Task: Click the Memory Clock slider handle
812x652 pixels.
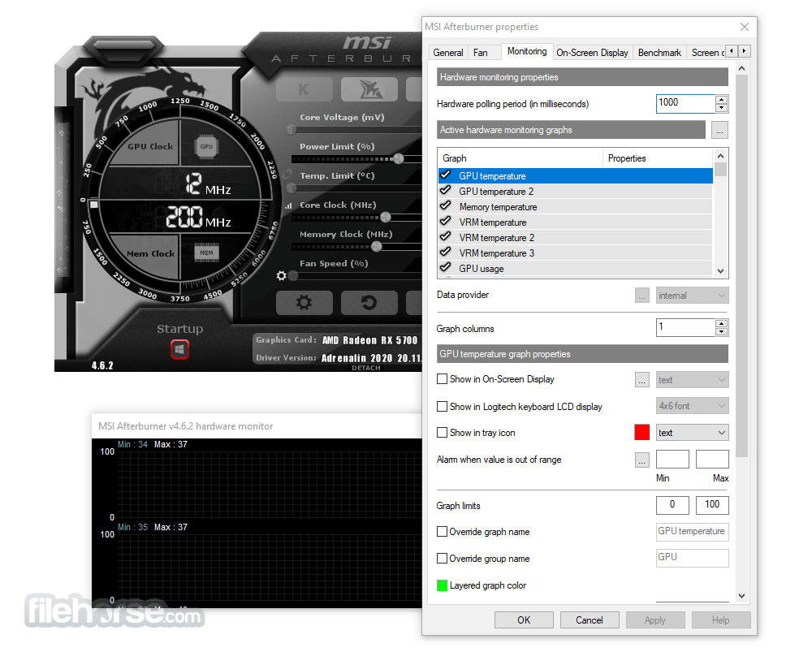Action: [377, 247]
